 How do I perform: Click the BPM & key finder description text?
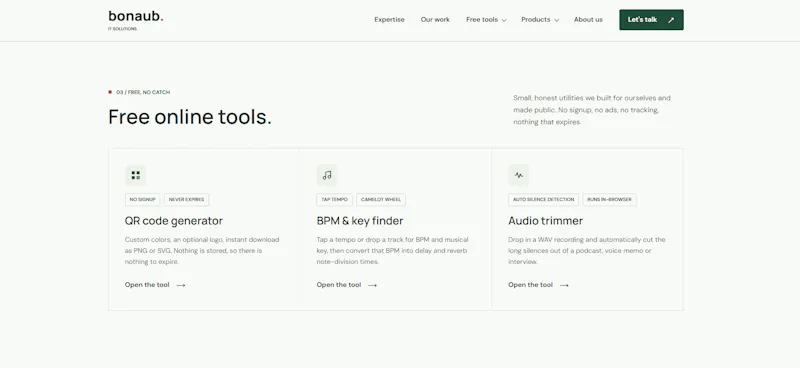[392, 251]
